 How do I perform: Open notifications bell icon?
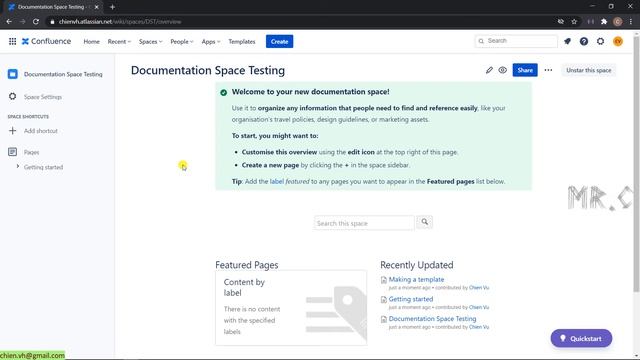567,41
